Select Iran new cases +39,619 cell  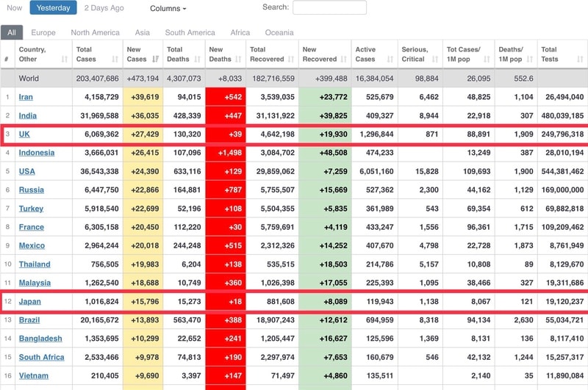pyautogui.click(x=143, y=97)
